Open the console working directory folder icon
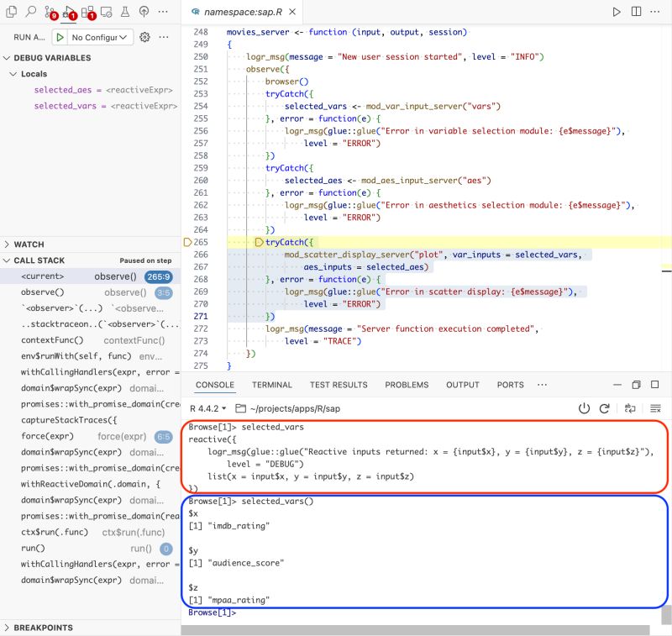 click(241, 408)
